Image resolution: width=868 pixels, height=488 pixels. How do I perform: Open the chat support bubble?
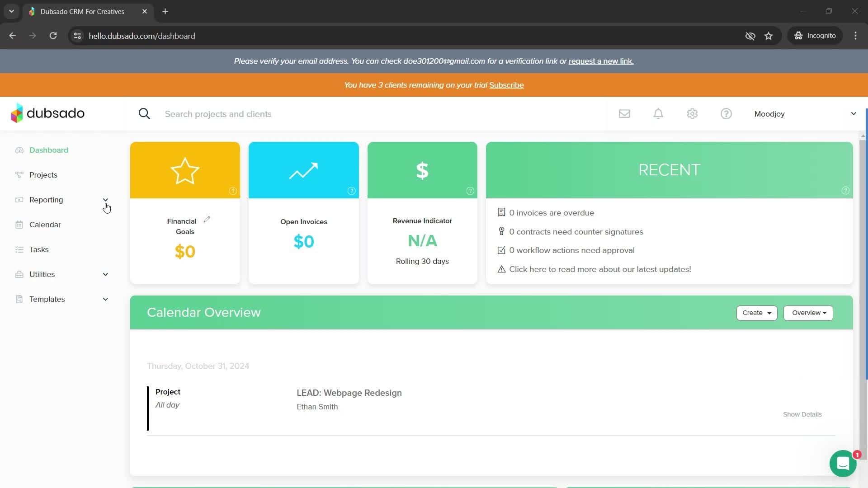click(843, 464)
